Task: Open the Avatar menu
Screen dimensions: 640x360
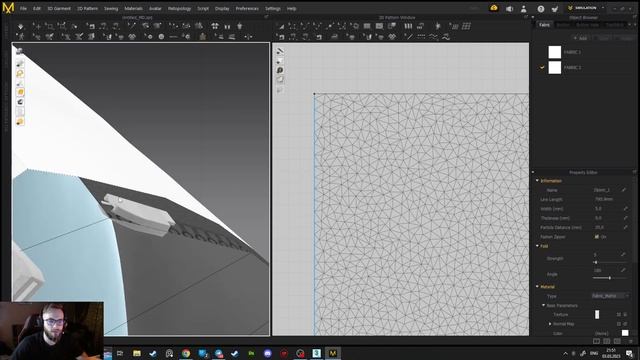Action: point(155,9)
